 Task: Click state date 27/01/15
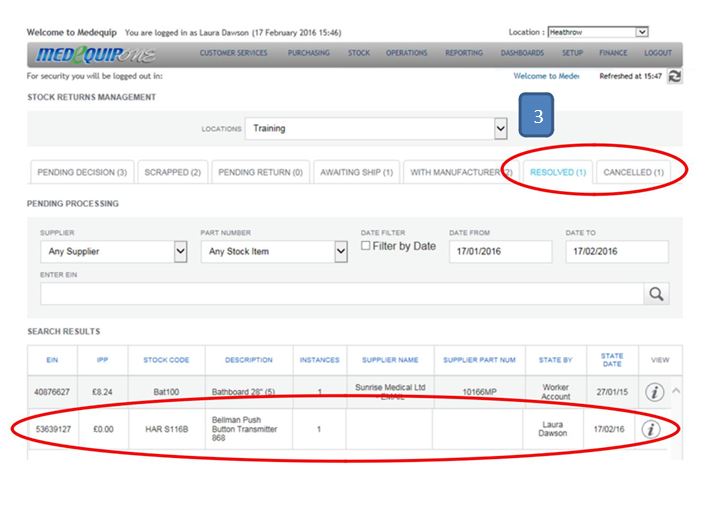point(612,392)
